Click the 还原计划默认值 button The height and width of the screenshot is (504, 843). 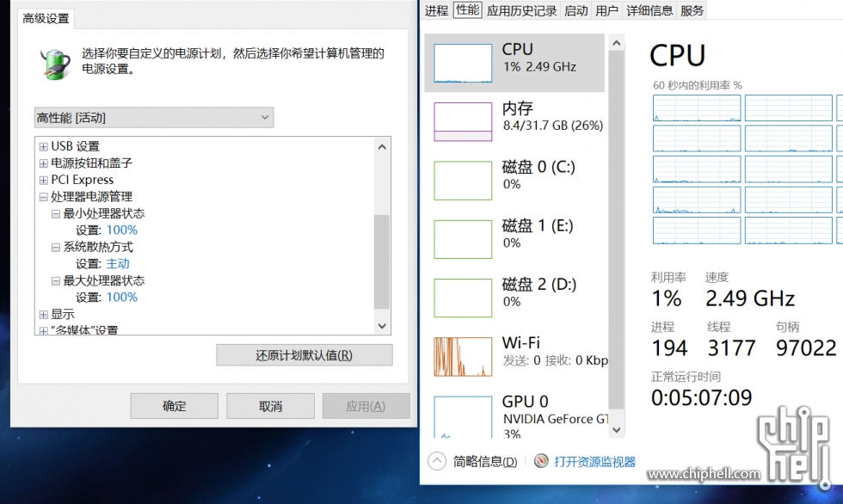304,355
